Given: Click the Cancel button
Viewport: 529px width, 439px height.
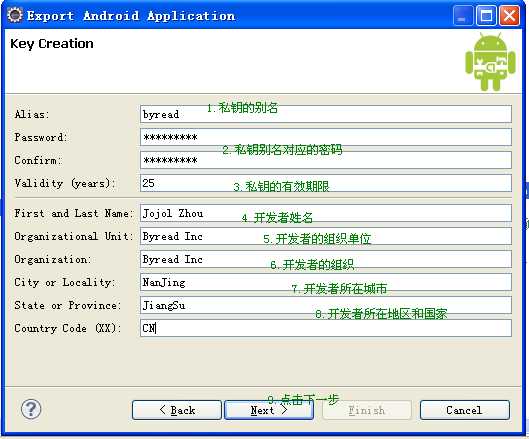Looking at the screenshot, I should point(465,410).
